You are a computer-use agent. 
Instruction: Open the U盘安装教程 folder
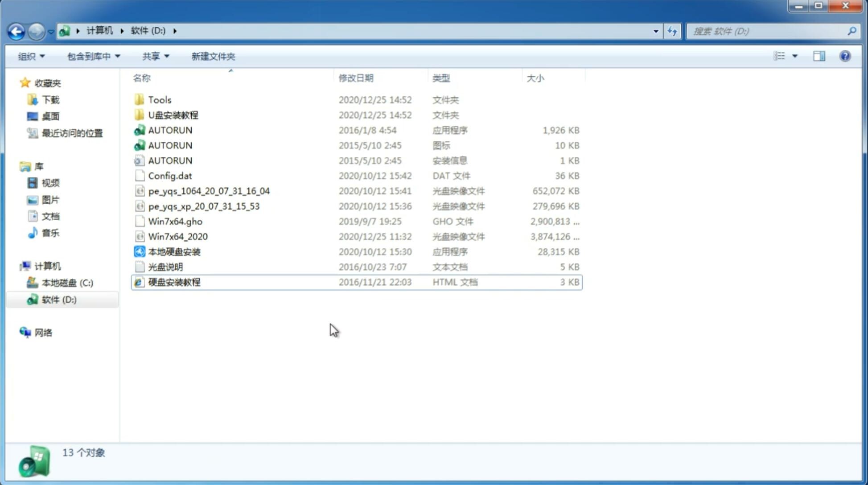click(173, 115)
